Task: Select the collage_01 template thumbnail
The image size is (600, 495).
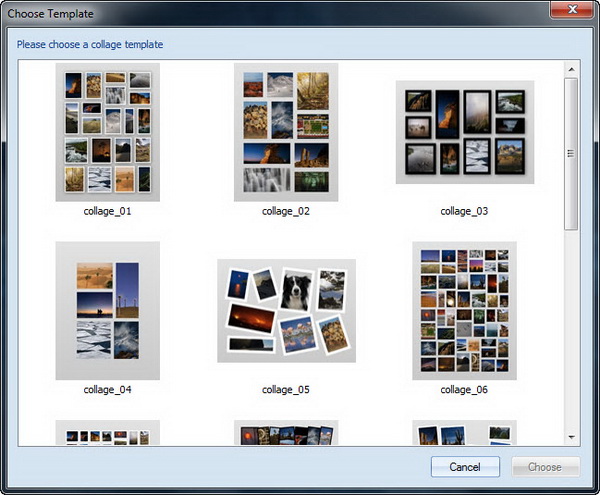Action: click(x=108, y=132)
